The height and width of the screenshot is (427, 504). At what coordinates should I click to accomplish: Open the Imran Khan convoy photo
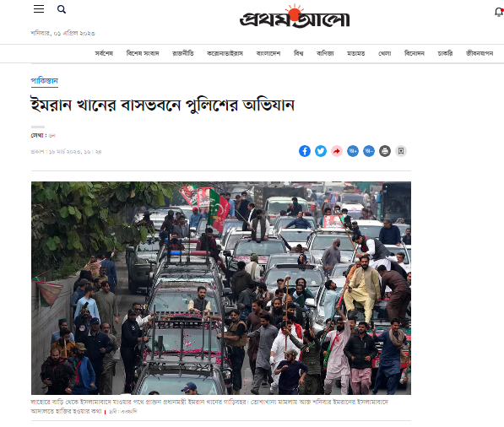point(221,288)
